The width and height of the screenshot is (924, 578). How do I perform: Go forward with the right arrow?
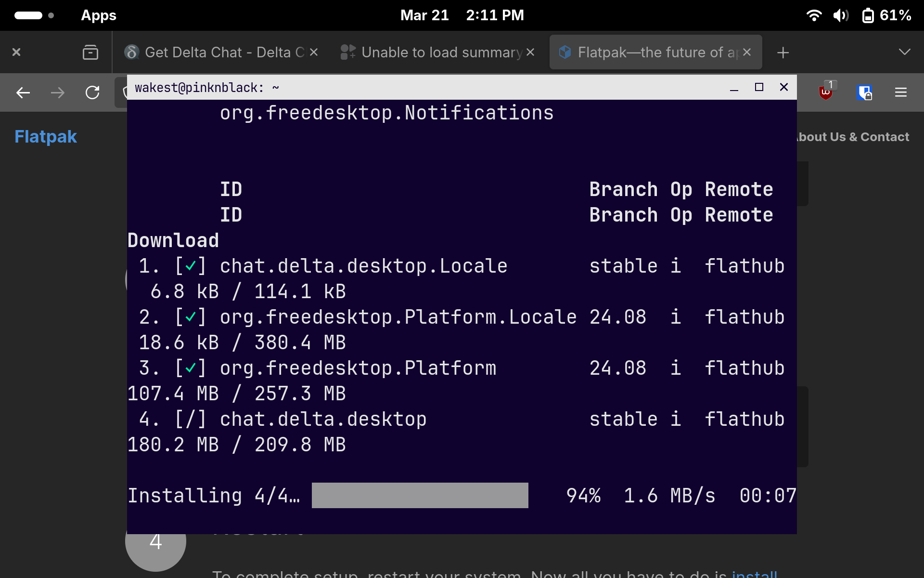(x=58, y=92)
